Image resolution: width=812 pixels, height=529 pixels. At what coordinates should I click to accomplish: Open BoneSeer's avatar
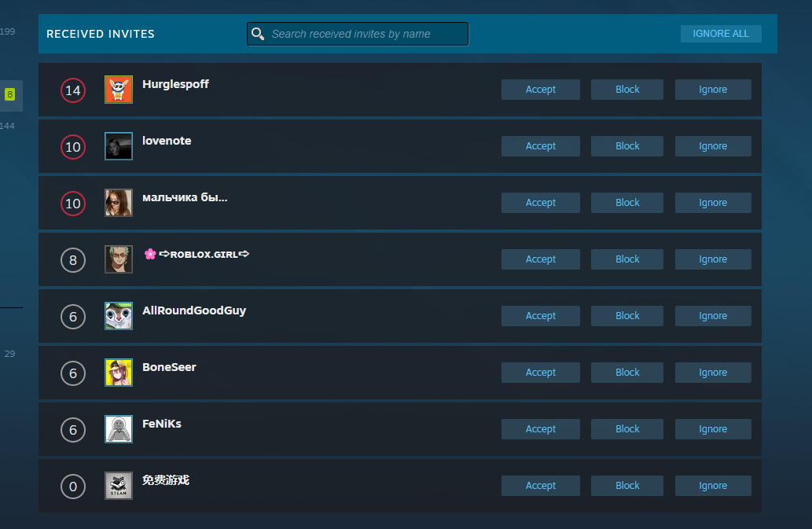click(119, 372)
